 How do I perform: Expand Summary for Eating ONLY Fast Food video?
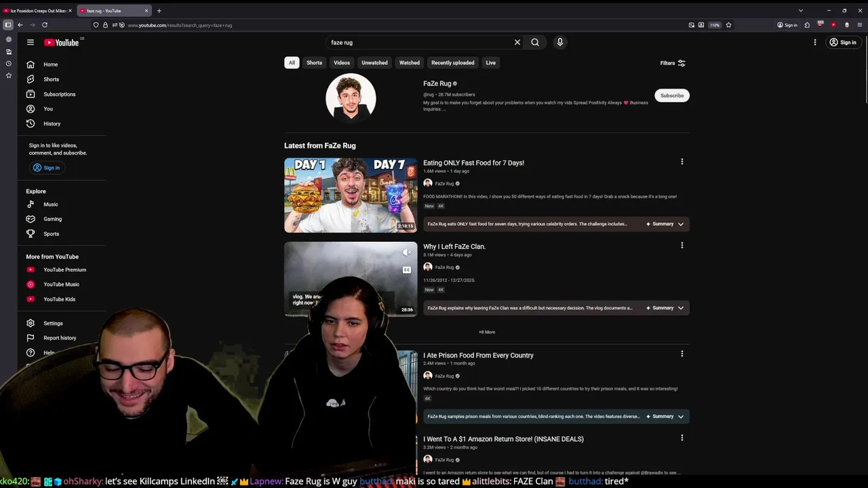click(x=665, y=224)
